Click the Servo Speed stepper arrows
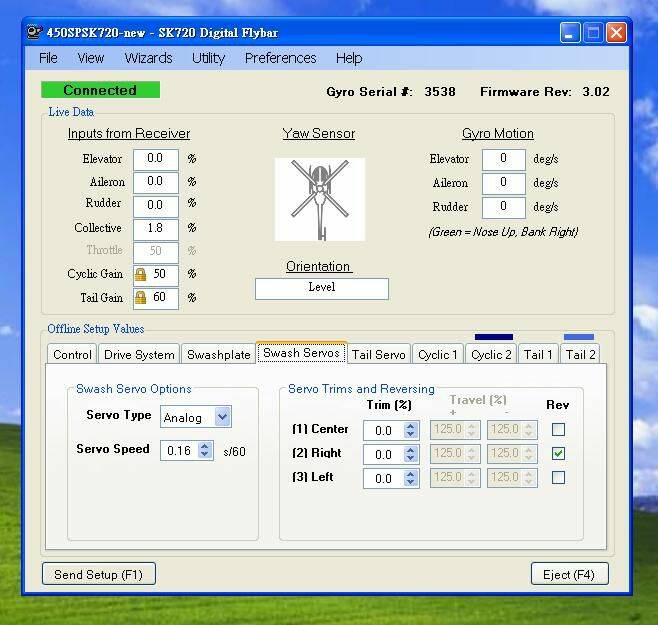Image resolution: width=658 pixels, height=625 pixels. pos(205,450)
